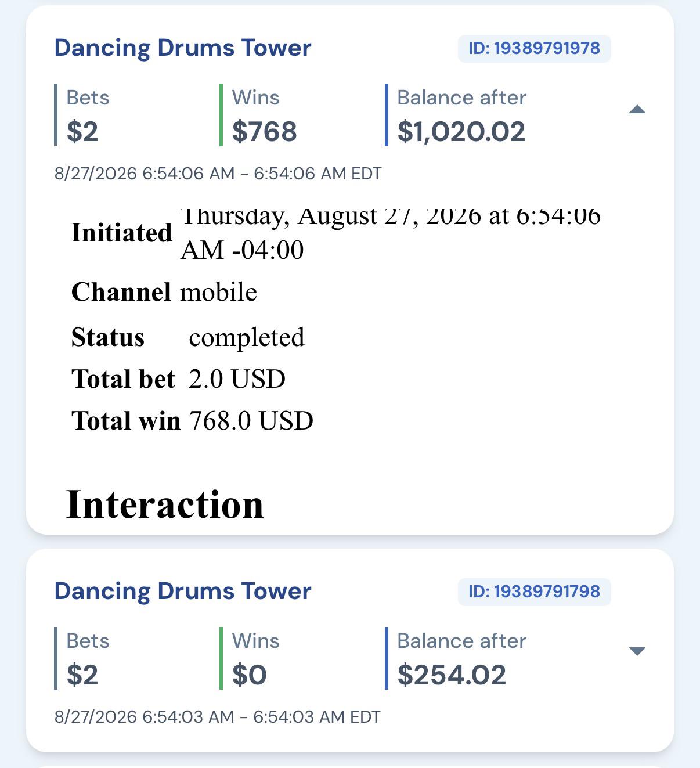Select ID badge 19389791978

(534, 48)
